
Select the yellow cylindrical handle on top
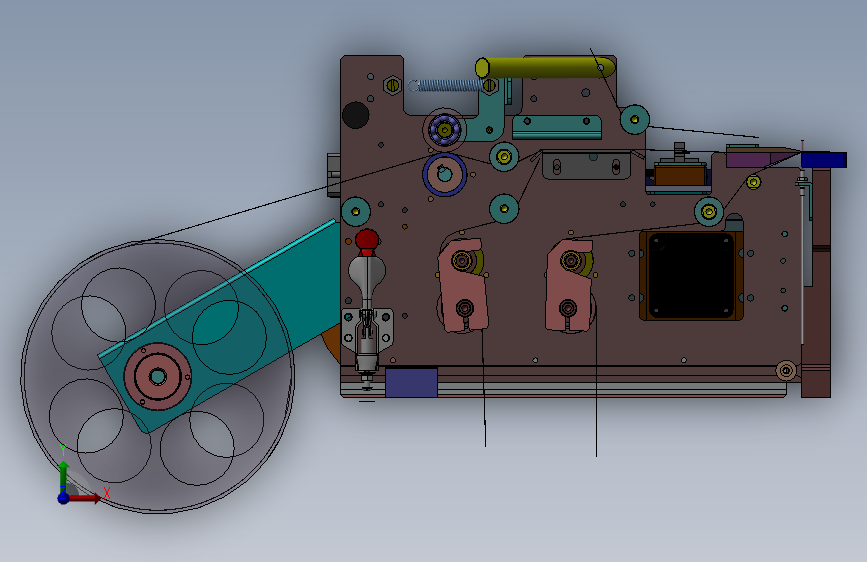[x=545, y=67]
